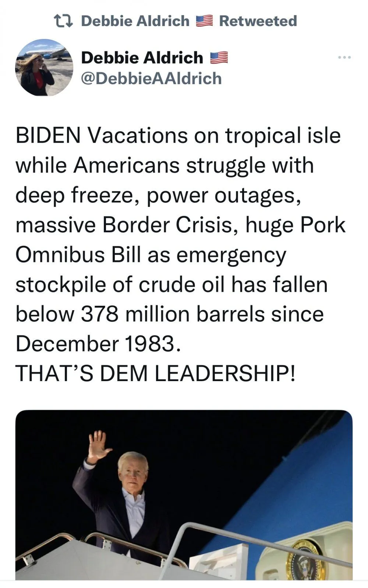Click the retweet arrows icon at top
The height and width of the screenshot is (588, 368).
click(x=63, y=21)
